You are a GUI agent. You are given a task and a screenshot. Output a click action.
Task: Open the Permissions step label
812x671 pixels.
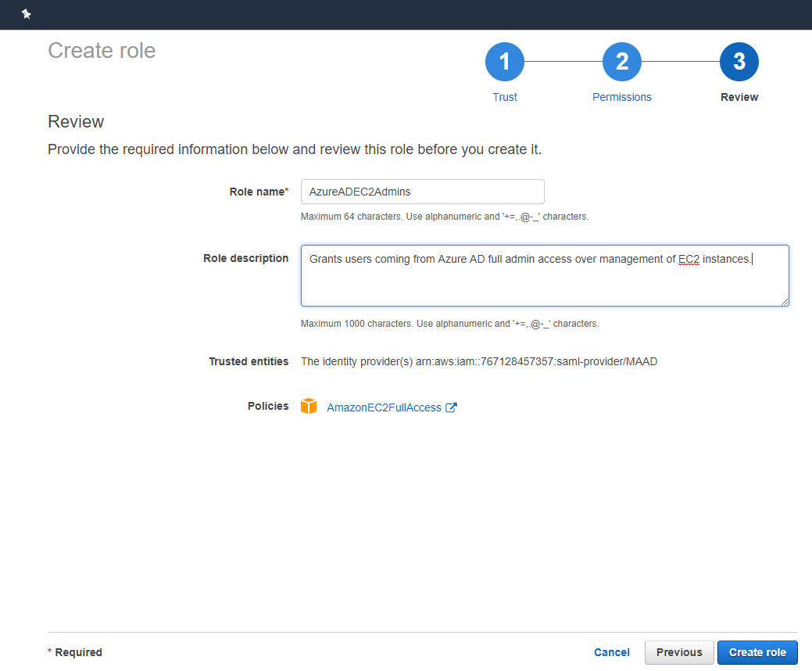622,97
